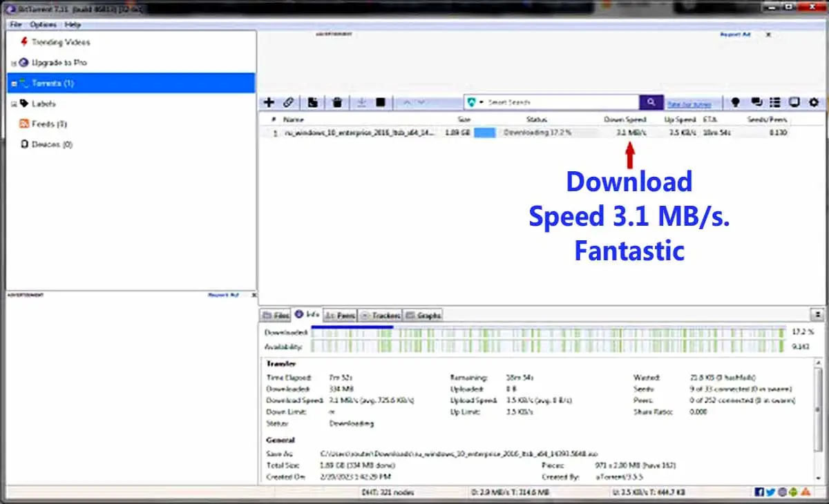Image resolution: width=829 pixels, height=504 pixels.
Task: Click the Availability pieces bar
Action: click(x=549, y=346)
